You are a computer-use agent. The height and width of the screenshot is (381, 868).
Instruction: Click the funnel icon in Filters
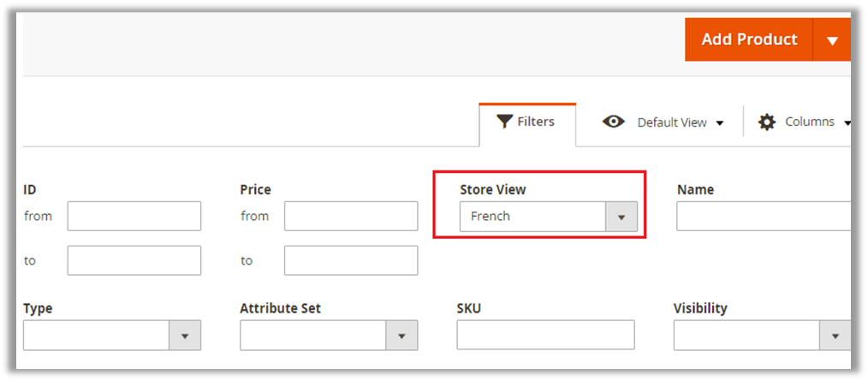click(505, 122)
